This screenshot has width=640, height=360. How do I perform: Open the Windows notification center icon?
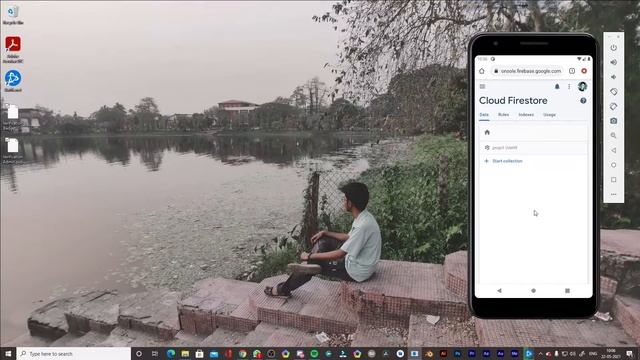tap(630, 353)
